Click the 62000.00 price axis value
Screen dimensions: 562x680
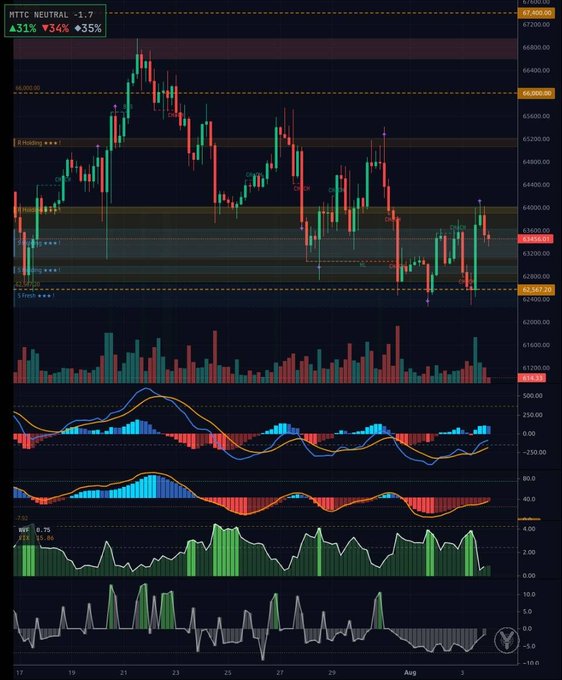[536, 322]
